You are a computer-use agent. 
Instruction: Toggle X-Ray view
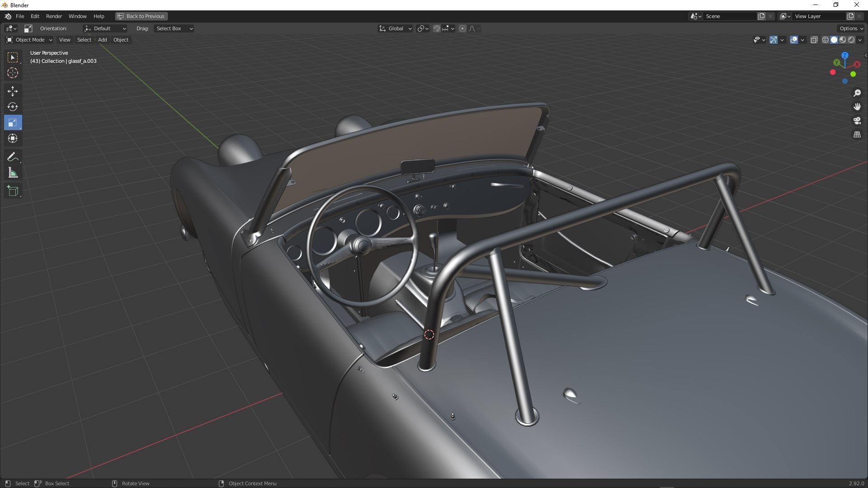point(814,40)
